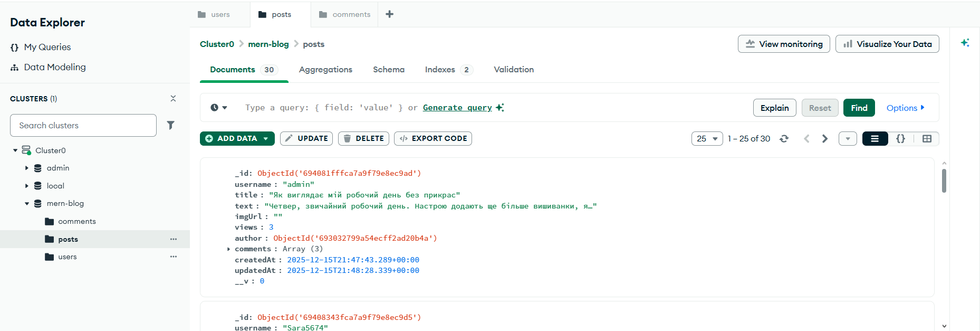The height and width of the screenshot is (331, 980).
Task: Expand the comments array field
Action: [x=228, y=249]
